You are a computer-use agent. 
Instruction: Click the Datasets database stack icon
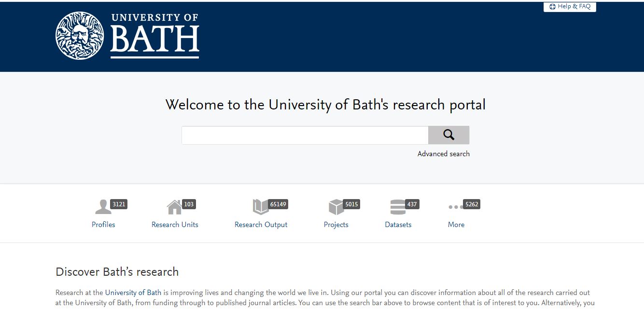tap(397, 207)
